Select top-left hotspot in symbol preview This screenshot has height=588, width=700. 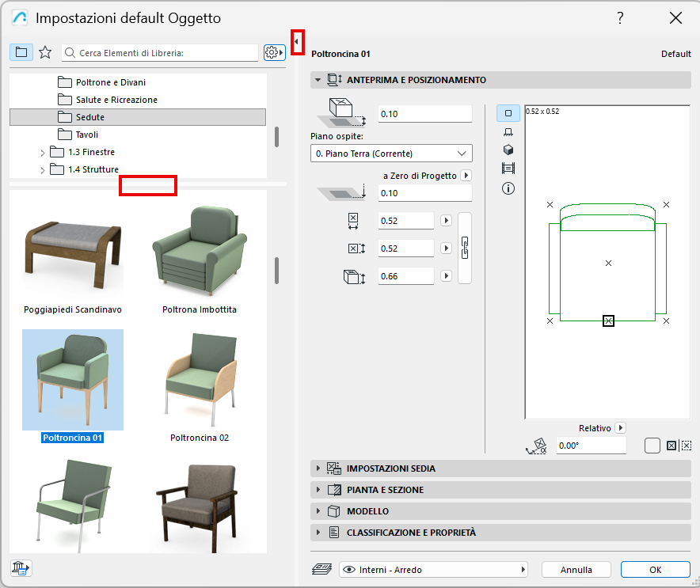pyautogui.click(x=550, y=205)
